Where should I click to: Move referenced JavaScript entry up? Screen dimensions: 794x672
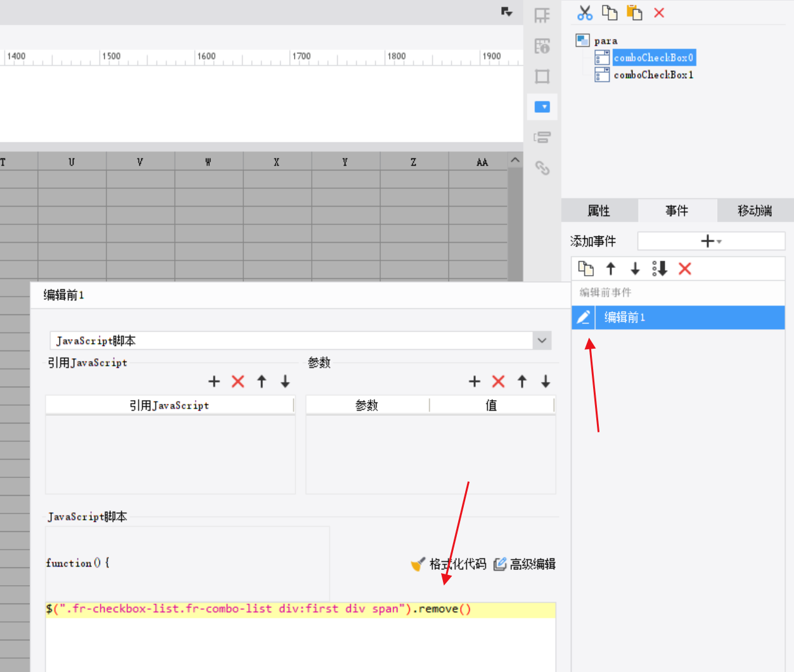262,381
